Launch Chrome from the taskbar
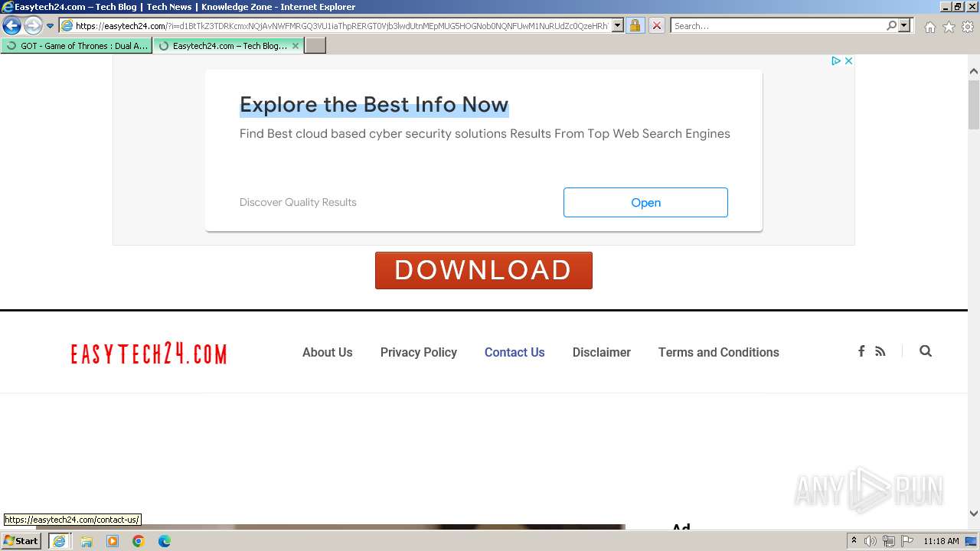The height and width of the screenshot is (551, 980). click(139, 541)
